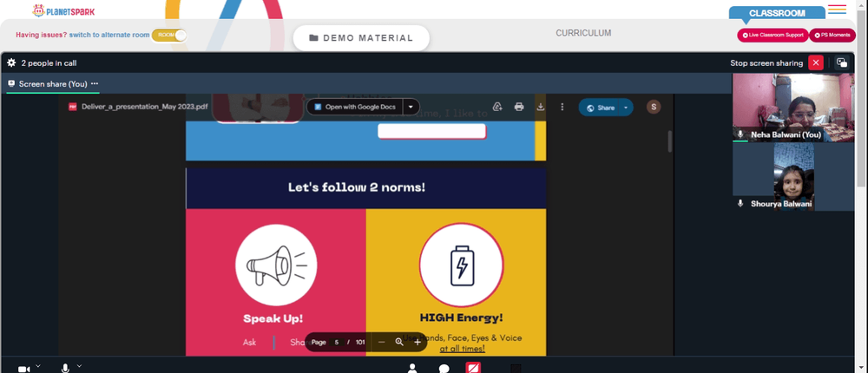The height and width of the screenshot is (373, 868).
Task: Add shortcut to Drive icon
Action: 497,107
